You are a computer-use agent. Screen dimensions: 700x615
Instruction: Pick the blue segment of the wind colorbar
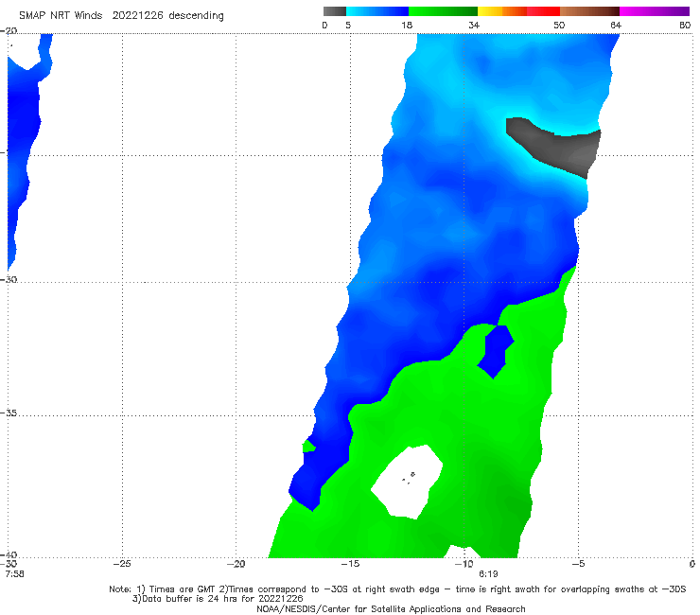click(x=377, y=11)
